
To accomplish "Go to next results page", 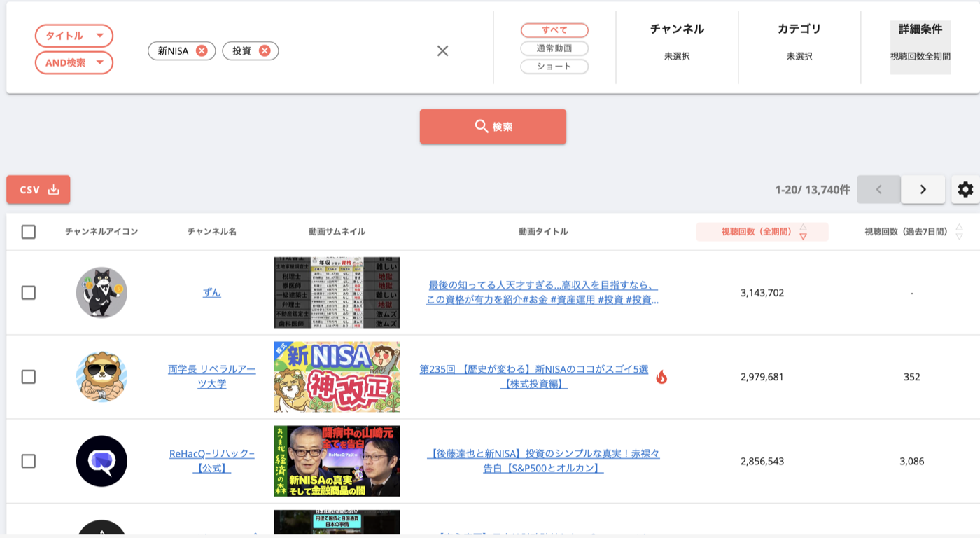I will (x=923, y=189).
